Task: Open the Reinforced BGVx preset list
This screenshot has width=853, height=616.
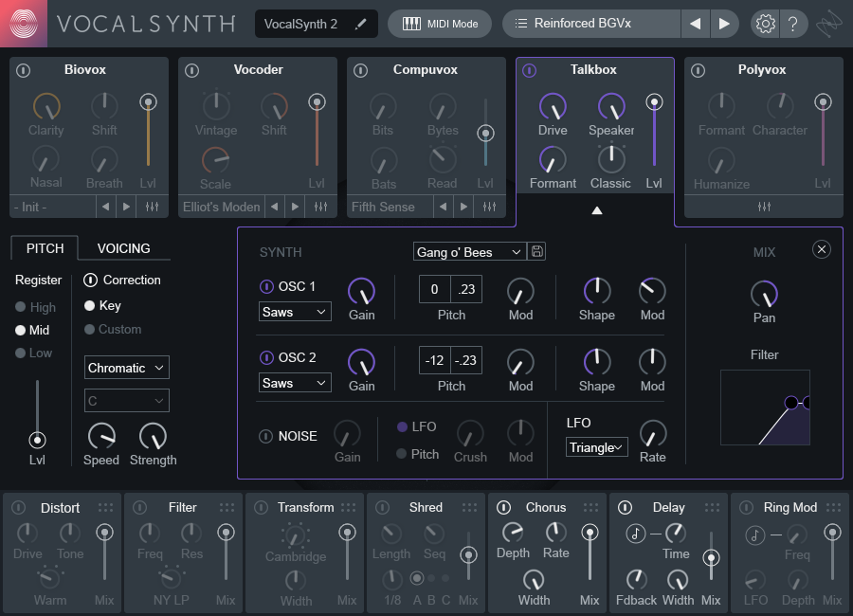Action: click(591, 24)
